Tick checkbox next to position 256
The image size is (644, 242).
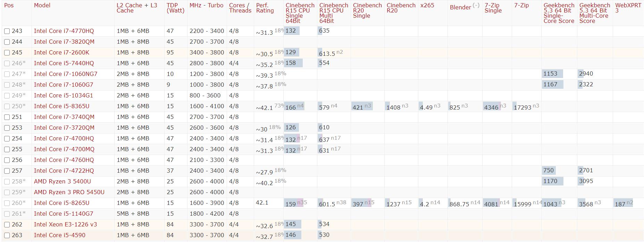7,160
